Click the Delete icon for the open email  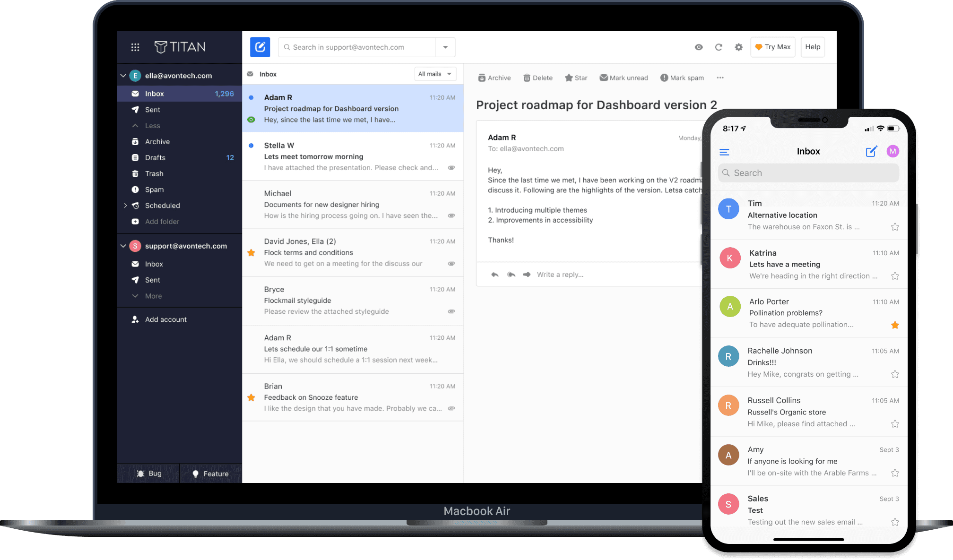(527, 78)
